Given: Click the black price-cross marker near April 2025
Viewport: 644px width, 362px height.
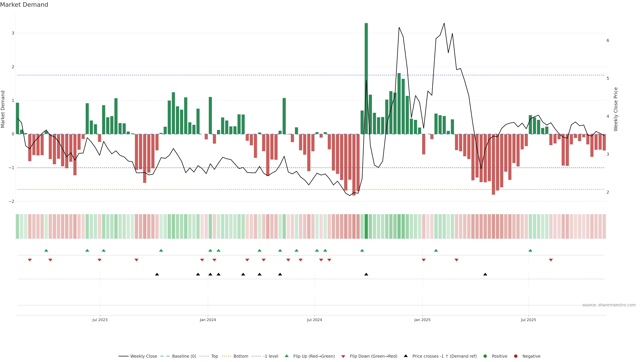Looking at the screenshot, I should coord(485,274).
